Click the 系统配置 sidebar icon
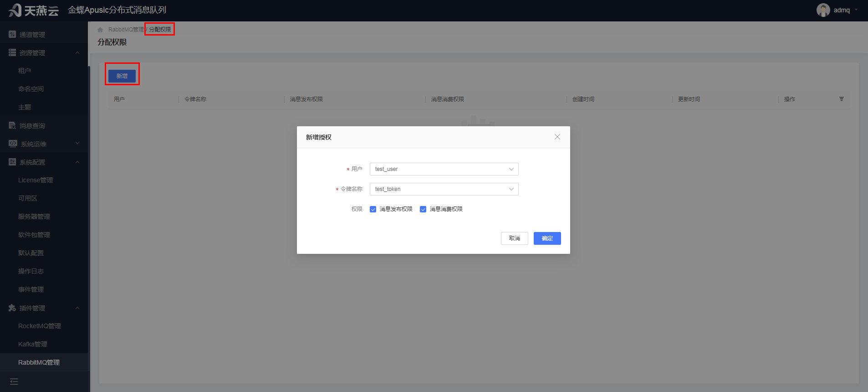 (12, 162)
